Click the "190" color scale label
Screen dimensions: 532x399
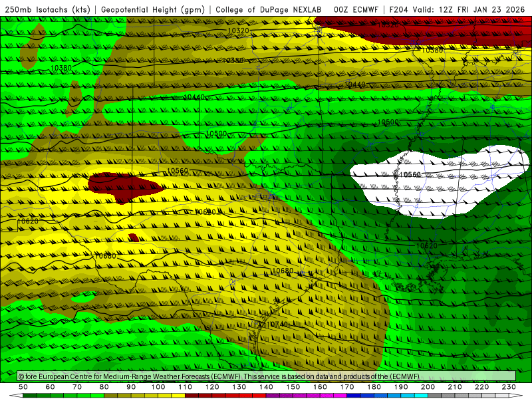(401, 387)
